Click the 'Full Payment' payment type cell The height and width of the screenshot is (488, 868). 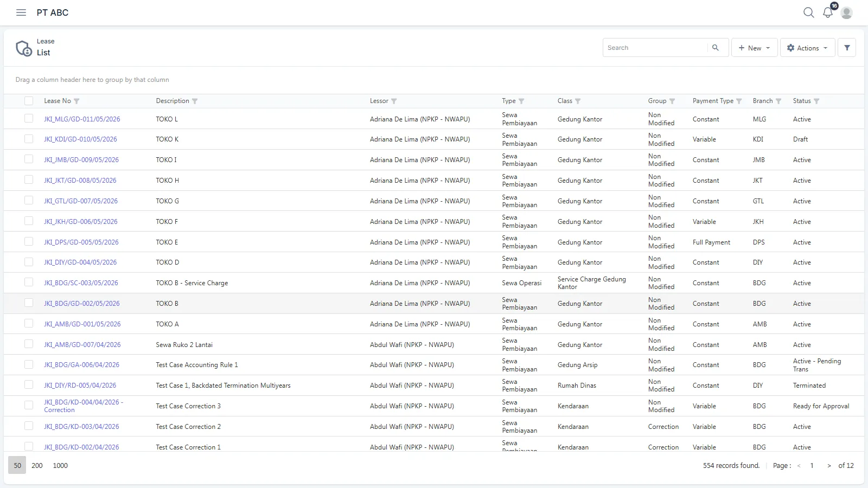point(711,242)
